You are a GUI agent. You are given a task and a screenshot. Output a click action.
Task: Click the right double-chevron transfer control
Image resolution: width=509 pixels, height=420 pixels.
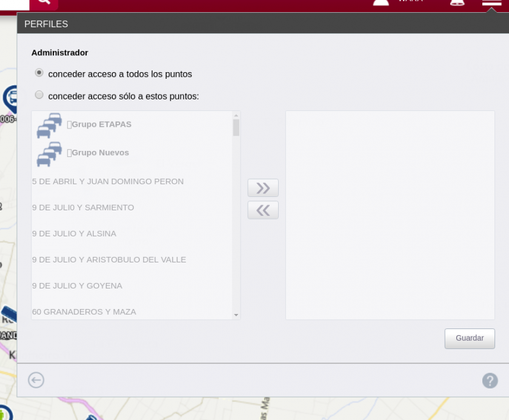(263, 188)
